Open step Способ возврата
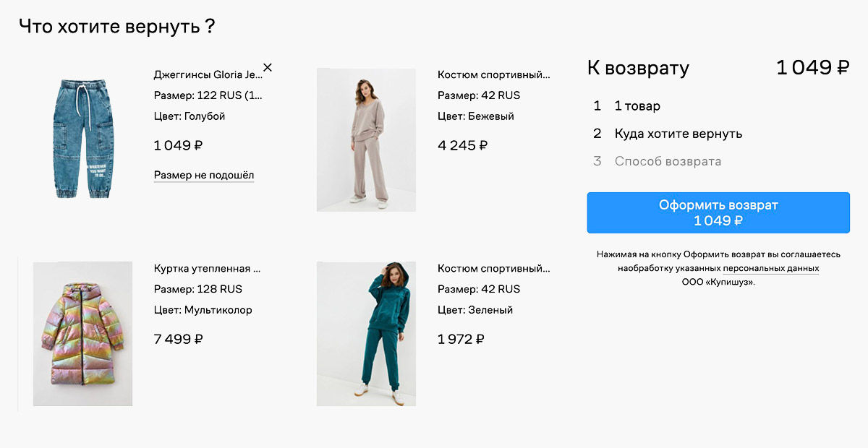Viewport: 868px width, 448px height. [667, 161]
